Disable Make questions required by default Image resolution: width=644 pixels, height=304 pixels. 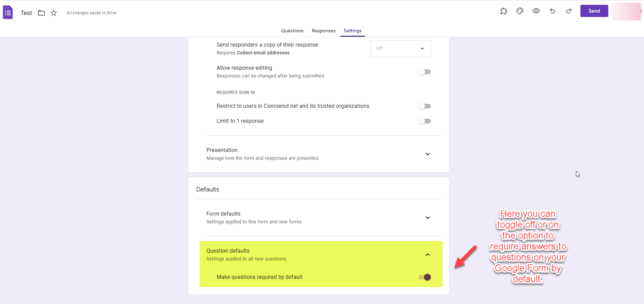point(424,277)
